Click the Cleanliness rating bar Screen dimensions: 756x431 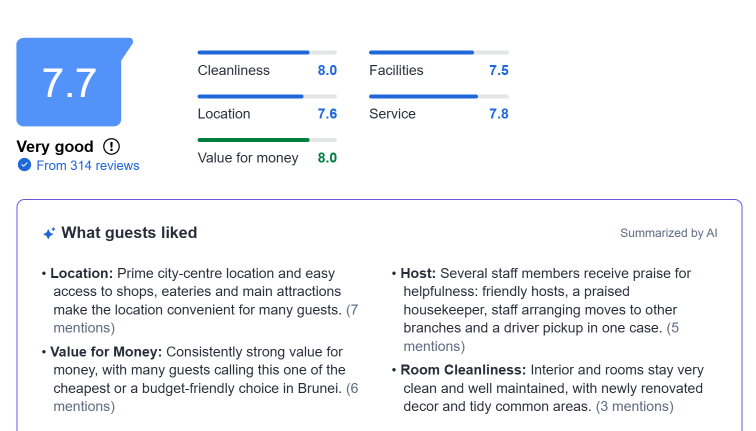pyautogui.click(x=267, y=52)
